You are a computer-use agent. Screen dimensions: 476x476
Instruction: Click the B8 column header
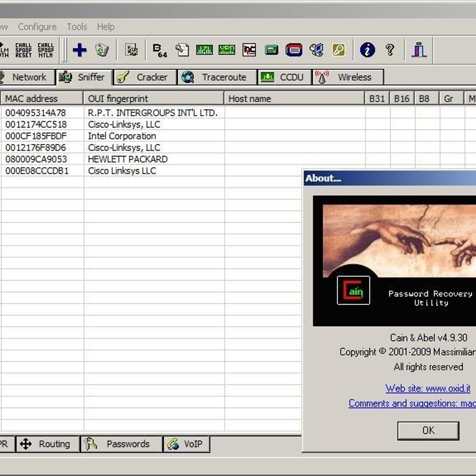click(427, 98)
